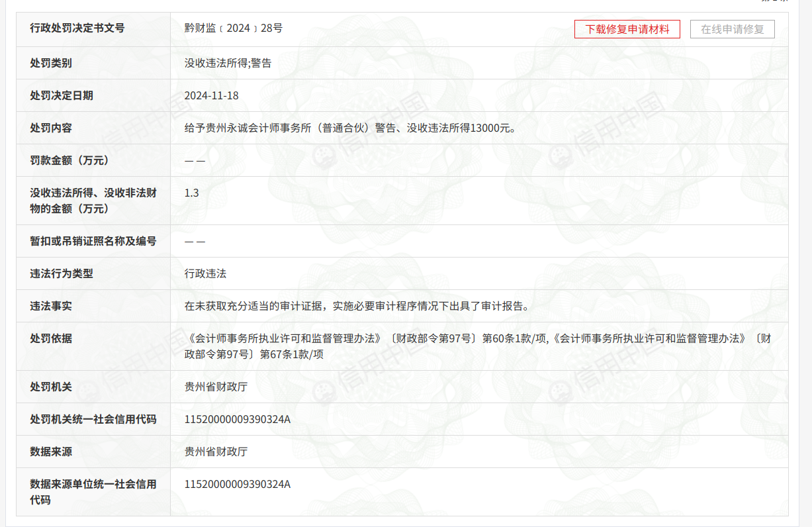Screen dimensions: 812x527
Task: Select the decision date 2024-11-18
Action: pyautogui.click(x=211, y=96)
